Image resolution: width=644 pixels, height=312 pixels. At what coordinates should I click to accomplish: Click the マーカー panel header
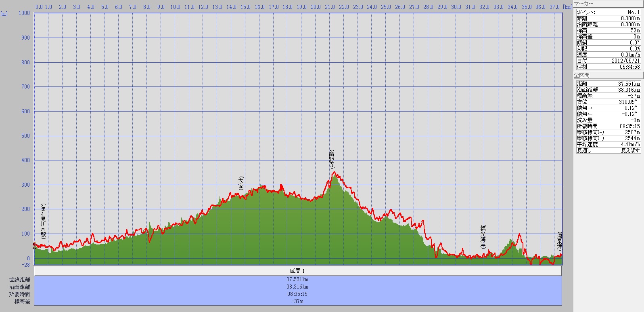(608, 4)
